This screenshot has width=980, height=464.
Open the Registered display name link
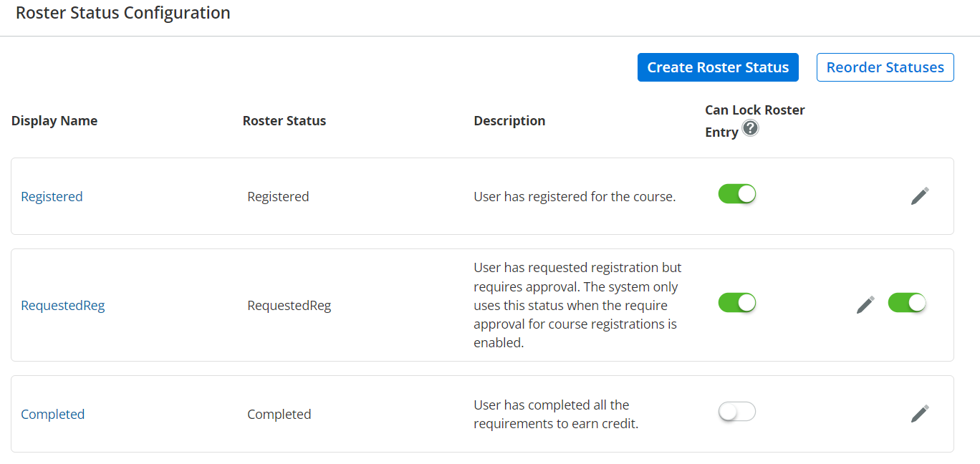tap(52, 197)
